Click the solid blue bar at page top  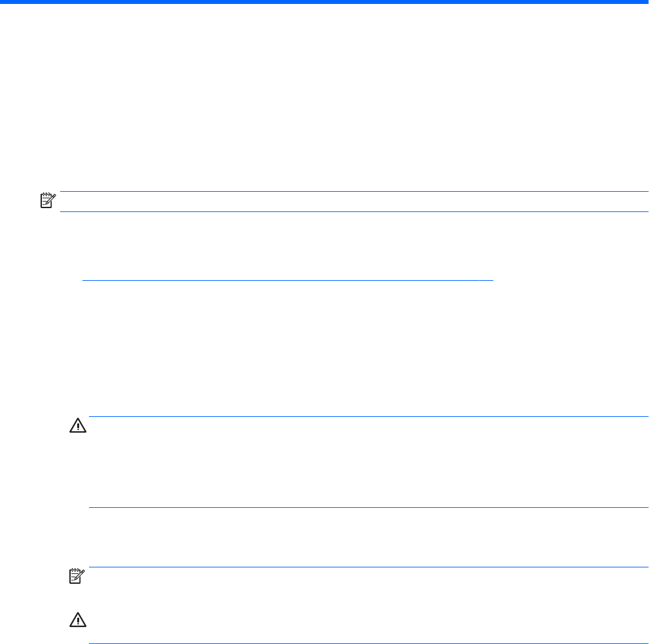[324, 2]
